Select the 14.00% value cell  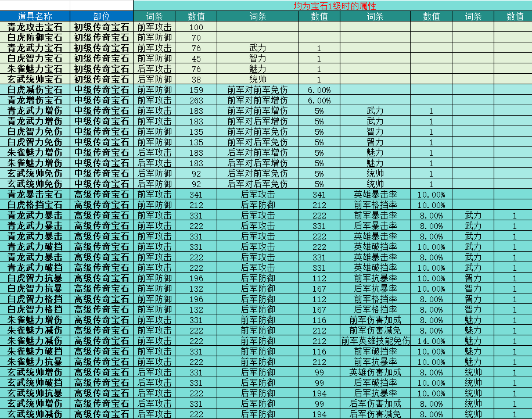pos(431,341)
